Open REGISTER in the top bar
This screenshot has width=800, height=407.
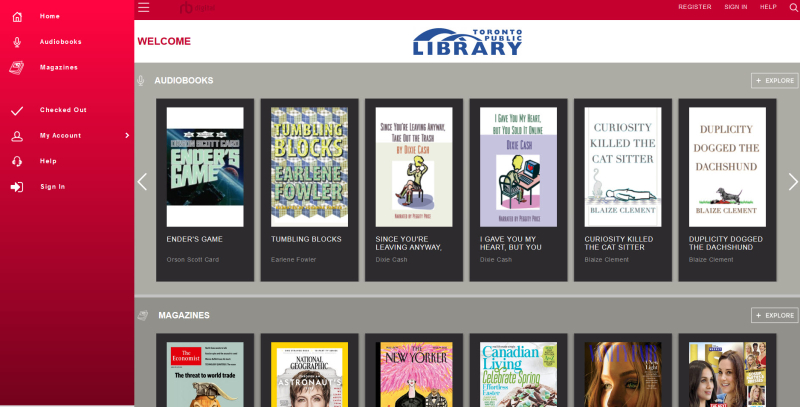pyautogui.click(x=694, y=7)
